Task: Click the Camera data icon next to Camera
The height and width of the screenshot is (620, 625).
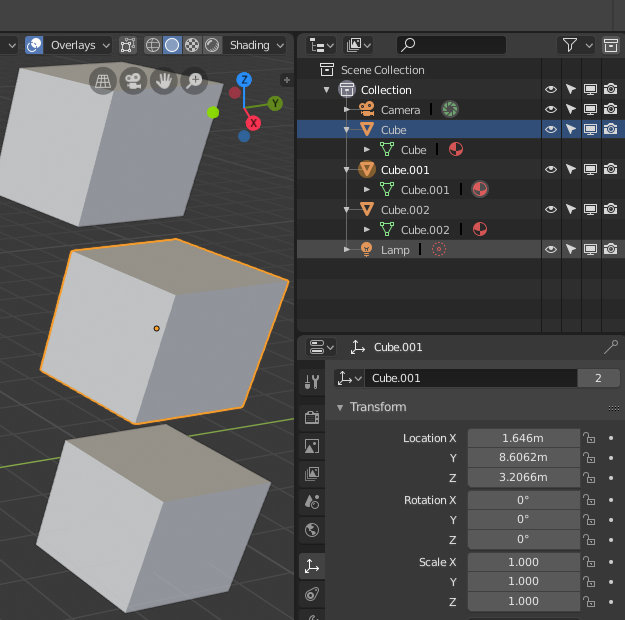Action: tap(450, 109)
